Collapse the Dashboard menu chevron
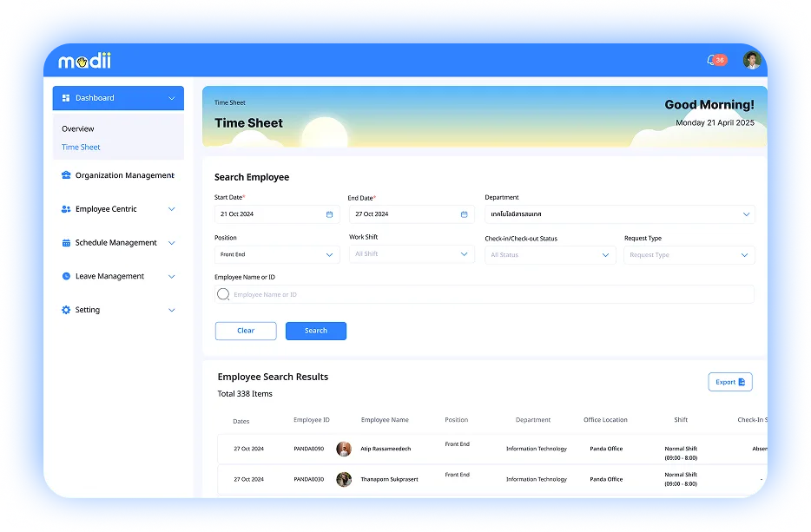The width and height of the screenshot is (811, 532). point(172,98)
